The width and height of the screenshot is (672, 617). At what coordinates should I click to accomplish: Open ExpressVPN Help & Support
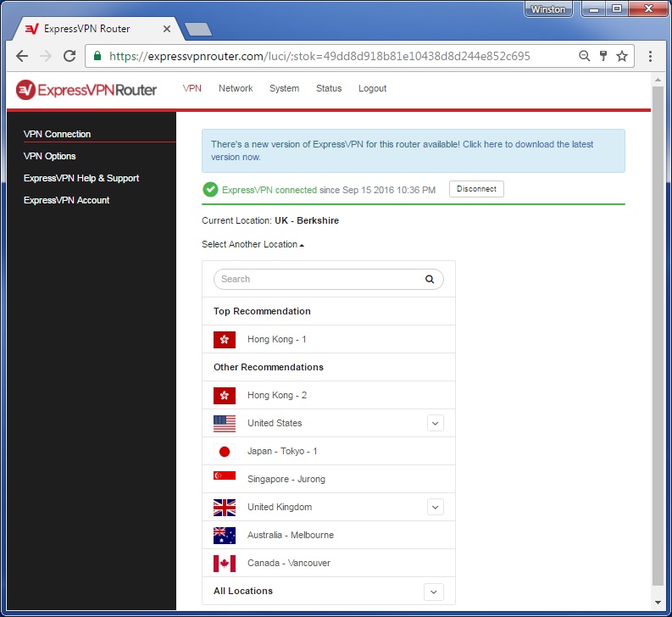[81, 178]
